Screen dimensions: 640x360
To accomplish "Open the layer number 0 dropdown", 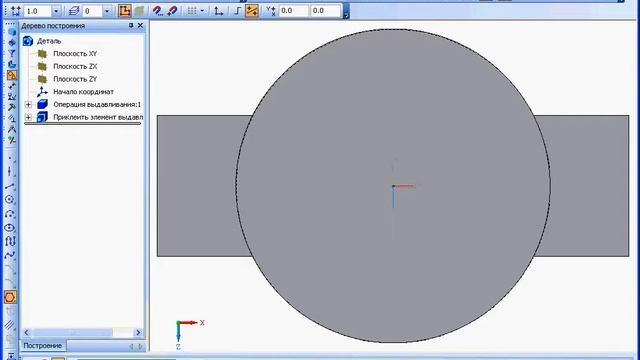I will [x=107, y=11].
